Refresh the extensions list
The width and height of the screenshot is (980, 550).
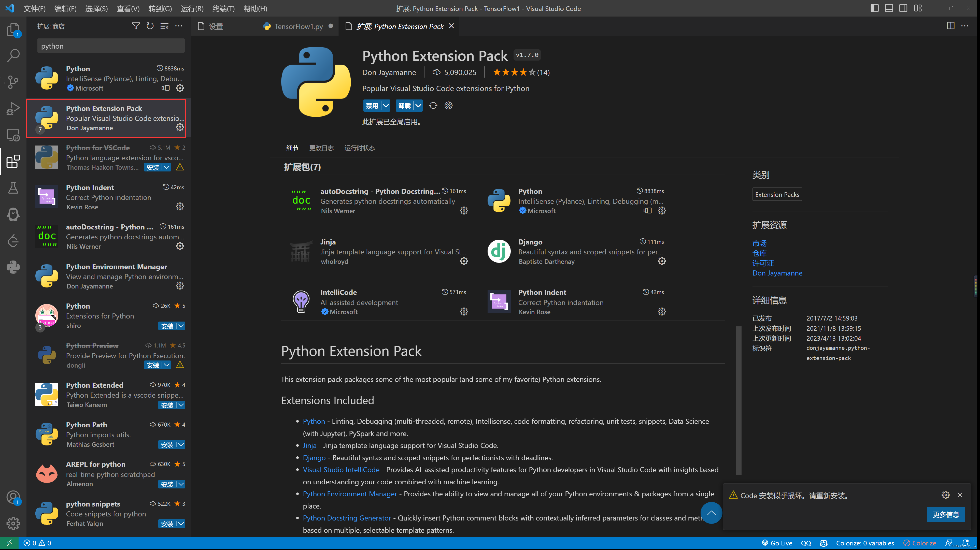pyautogui.click(x=150, y=26)
